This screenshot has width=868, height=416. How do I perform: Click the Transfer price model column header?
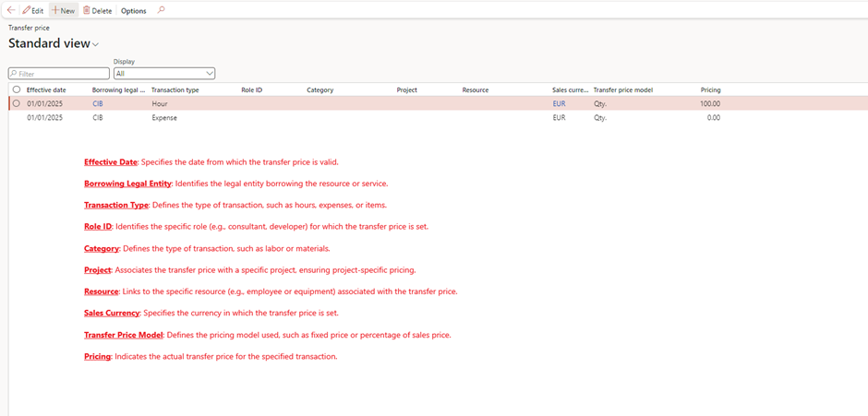coord(622,89)
